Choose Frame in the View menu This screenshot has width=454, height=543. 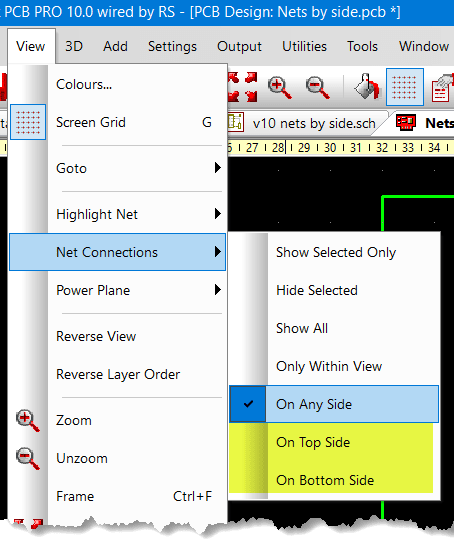117,496
